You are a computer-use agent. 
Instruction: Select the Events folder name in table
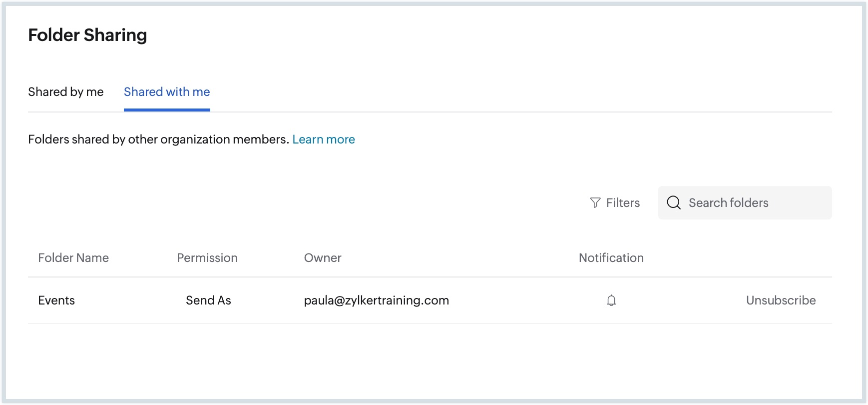click(x=56, y=300)
